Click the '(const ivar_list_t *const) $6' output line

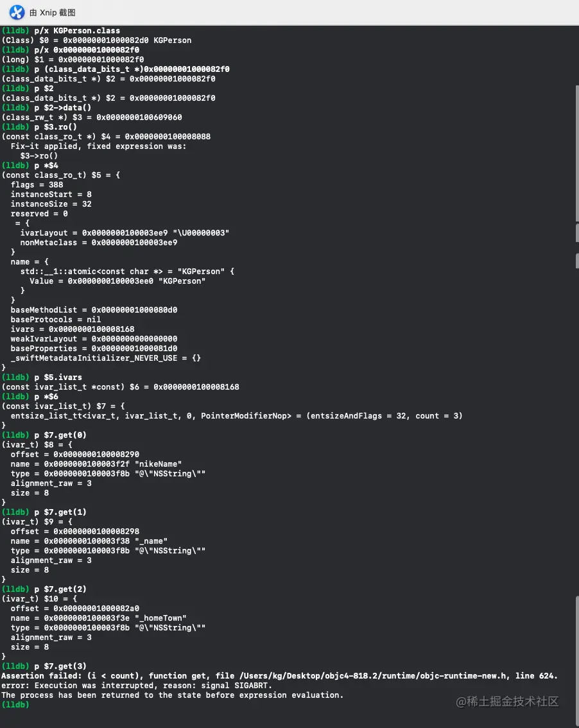121,387
